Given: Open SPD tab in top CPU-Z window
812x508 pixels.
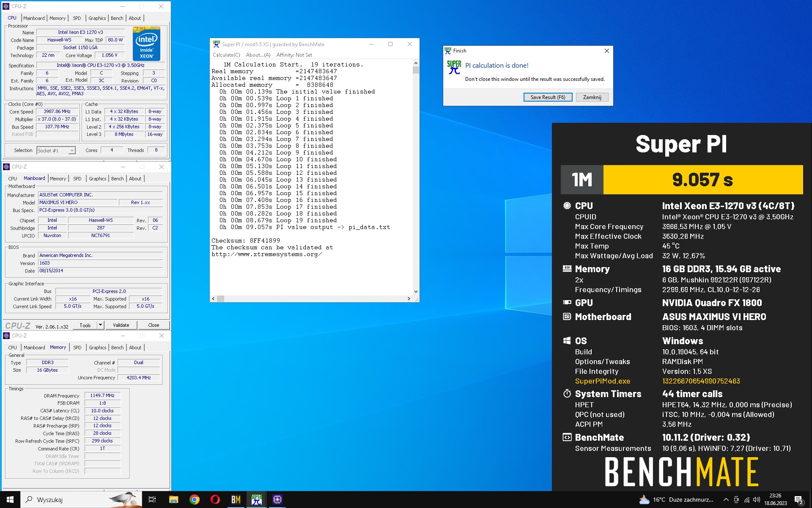Looking at the screenshot, I should pos(77,18).
